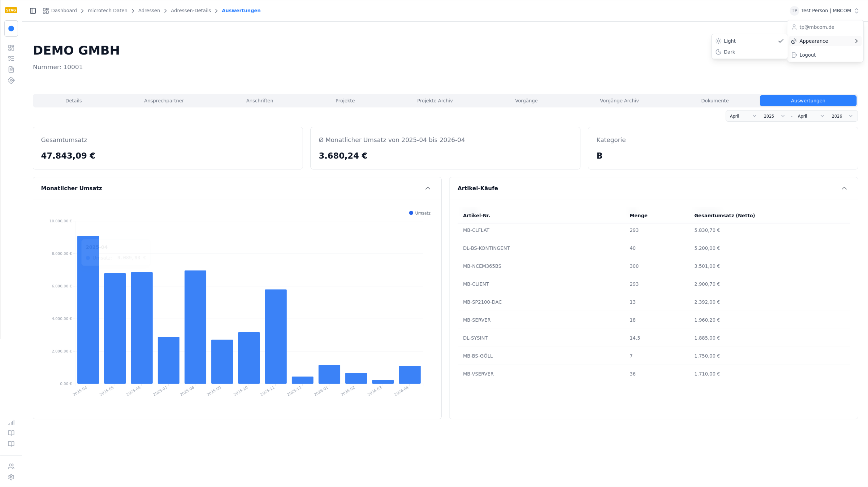Collapse the Artikel-Käufe panel

coord(844,188)
